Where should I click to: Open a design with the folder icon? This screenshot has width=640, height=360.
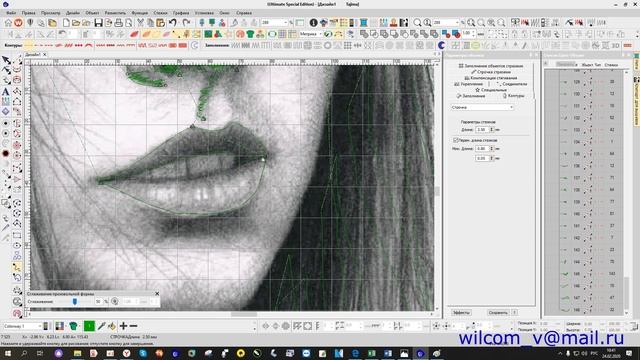click(76, 23)
